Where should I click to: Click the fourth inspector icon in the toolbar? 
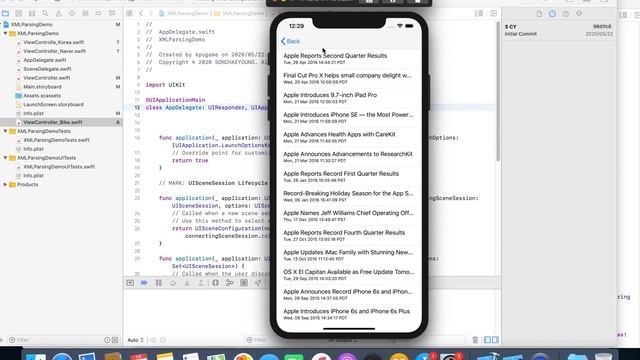click(x=579, y=13)
